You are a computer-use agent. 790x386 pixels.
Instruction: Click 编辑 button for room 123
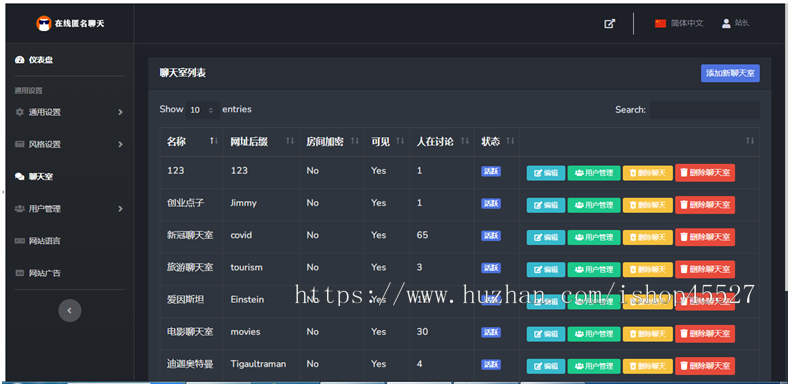[546, 173]
